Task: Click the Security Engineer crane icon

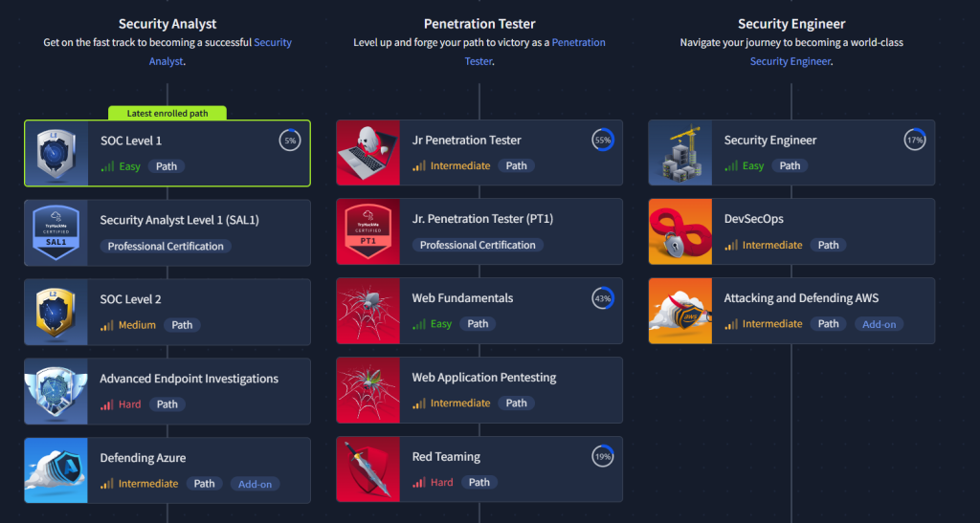Action: pos(679,153)
